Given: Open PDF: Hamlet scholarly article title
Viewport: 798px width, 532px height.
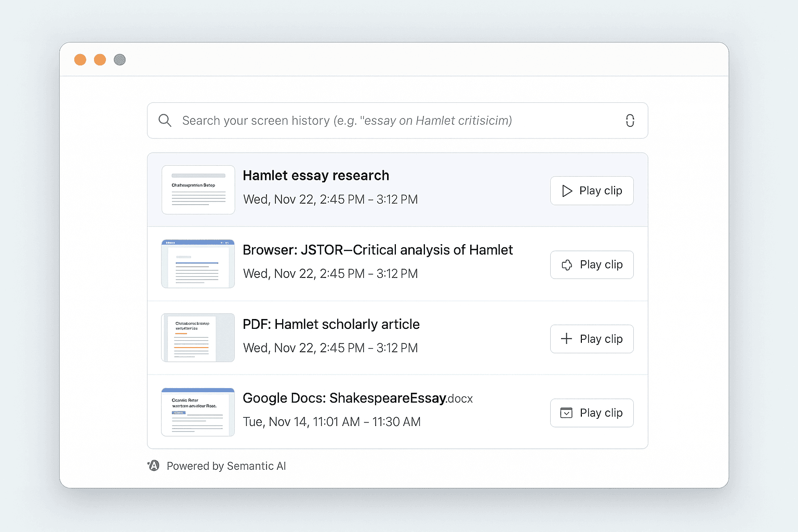Looking at the screenshot, I should click(x=331, y=324).
